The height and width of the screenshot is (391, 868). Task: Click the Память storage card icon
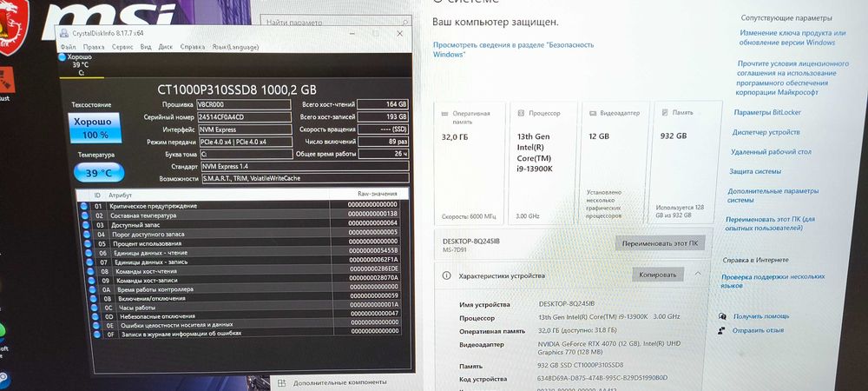tap(665, 112)
